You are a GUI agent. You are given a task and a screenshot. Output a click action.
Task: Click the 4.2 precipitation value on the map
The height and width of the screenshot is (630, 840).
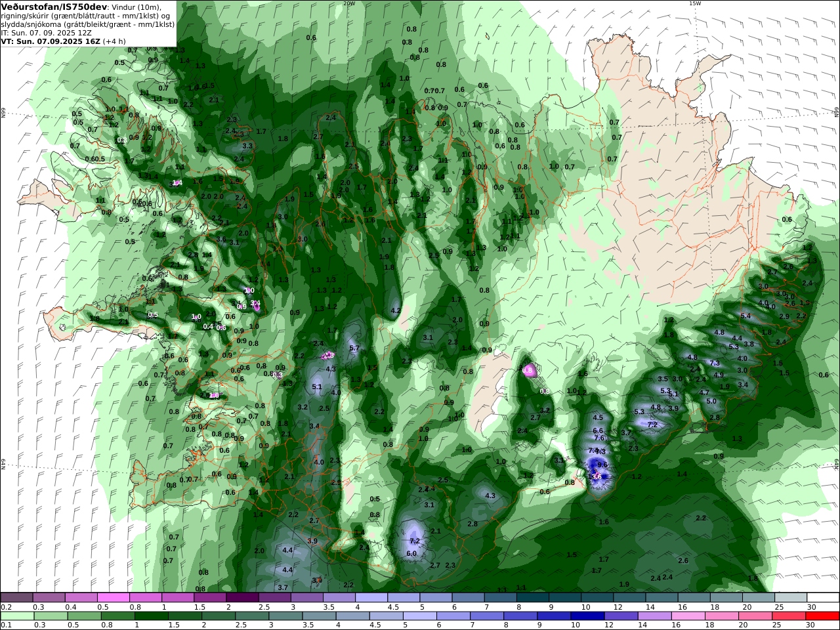pyautogui.click(x=395, y=310)
